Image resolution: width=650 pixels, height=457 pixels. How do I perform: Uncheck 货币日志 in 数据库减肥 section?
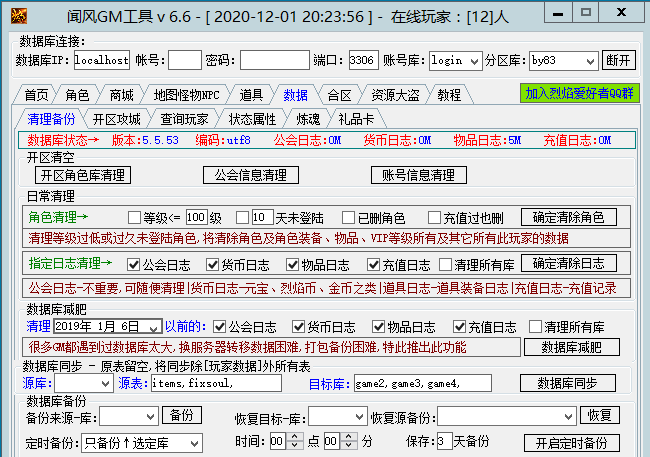pyautogui.click(x=298, y=327)
